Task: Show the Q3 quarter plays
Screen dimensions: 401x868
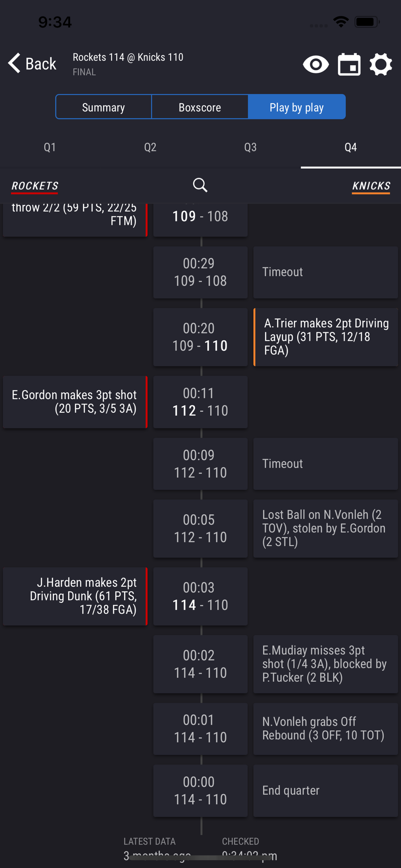Action: click(x=250, y=148)
